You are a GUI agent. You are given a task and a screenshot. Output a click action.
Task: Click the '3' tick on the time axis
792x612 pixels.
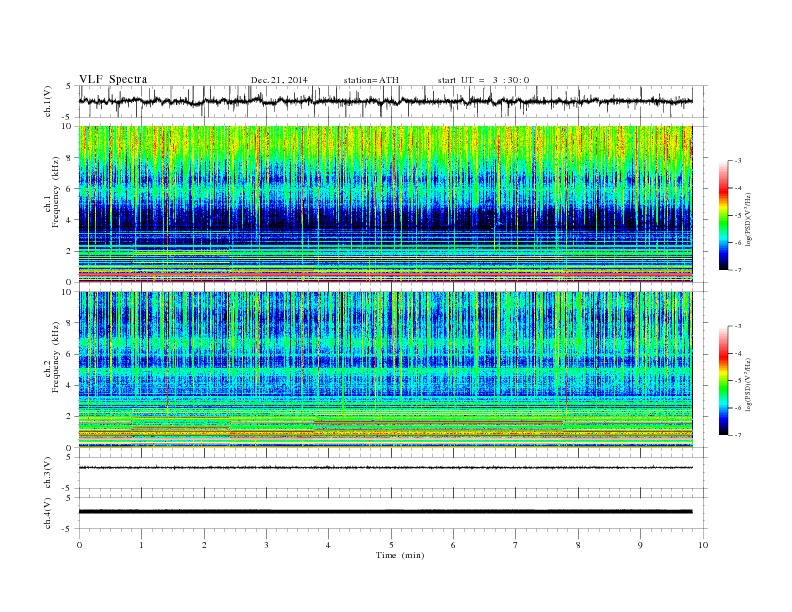coord(266,545)
